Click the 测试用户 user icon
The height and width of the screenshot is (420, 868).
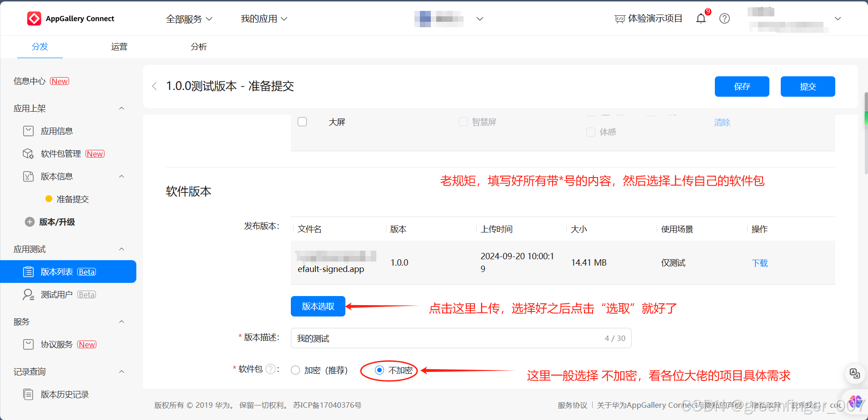[x=28, y=295]
